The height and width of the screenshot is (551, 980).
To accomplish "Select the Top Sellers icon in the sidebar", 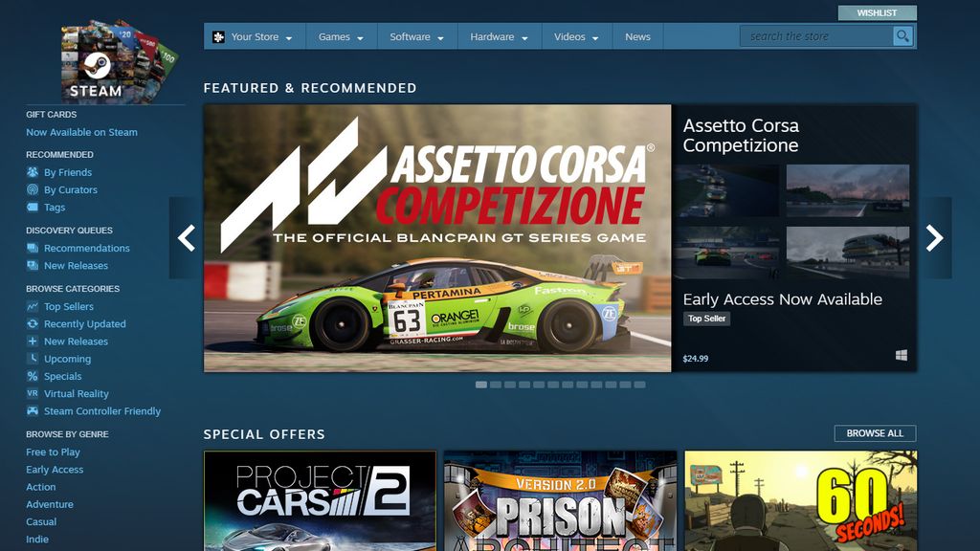I will [x=33, y=306].
